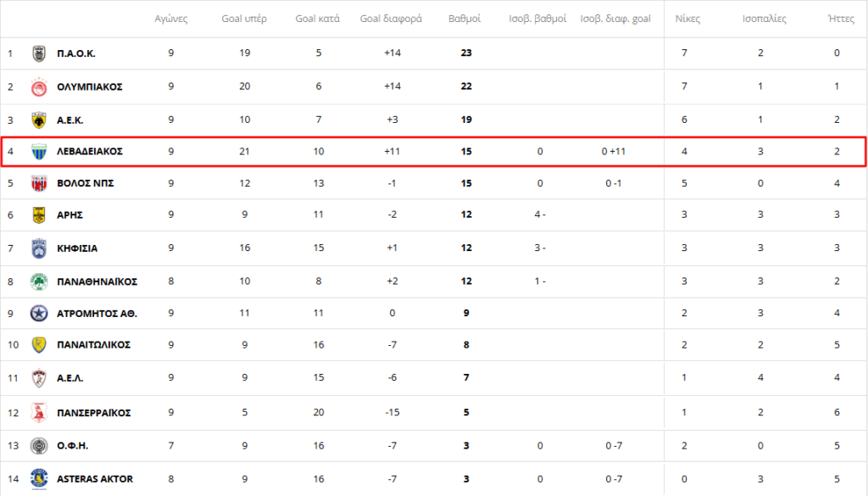Click the Ολυμπιακός red crest icon
The height and width of the screenshot is (496, 868).
(x=38, y=86)
